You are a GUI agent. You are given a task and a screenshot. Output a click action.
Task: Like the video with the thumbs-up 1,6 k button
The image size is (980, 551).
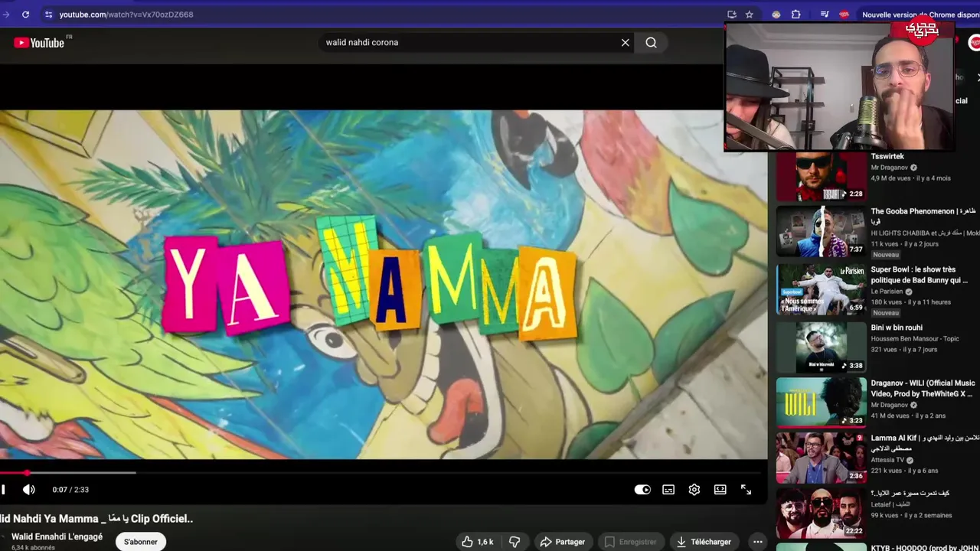click(x=477, y=542)
